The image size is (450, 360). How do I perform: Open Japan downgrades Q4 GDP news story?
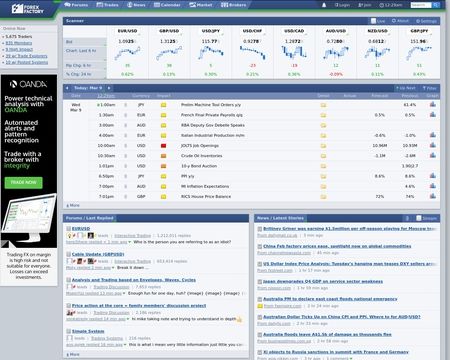[x=323, y=282]
